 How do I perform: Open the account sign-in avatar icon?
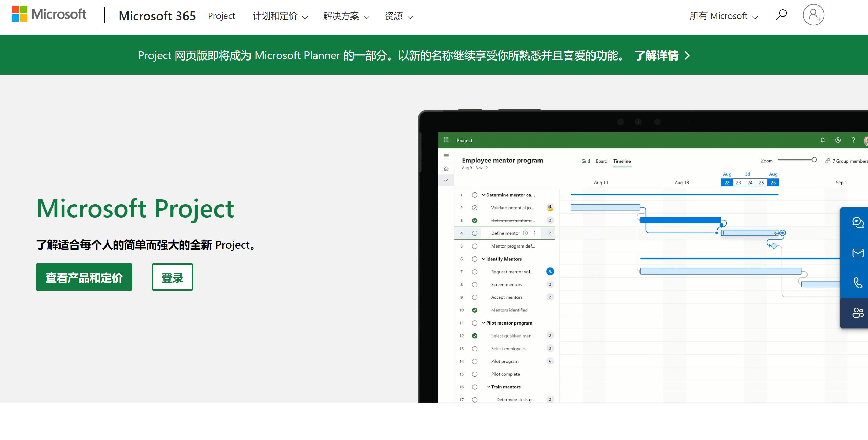coord(813,15)
